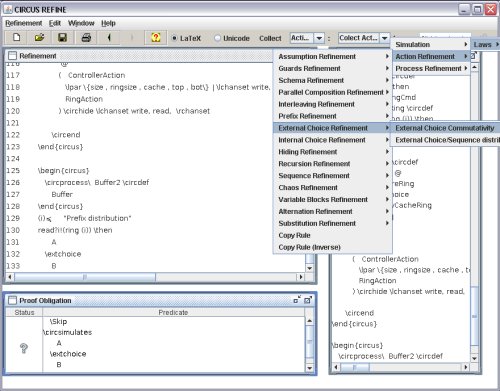Expand Interleaving Refinement submenu

coord(333,104)
